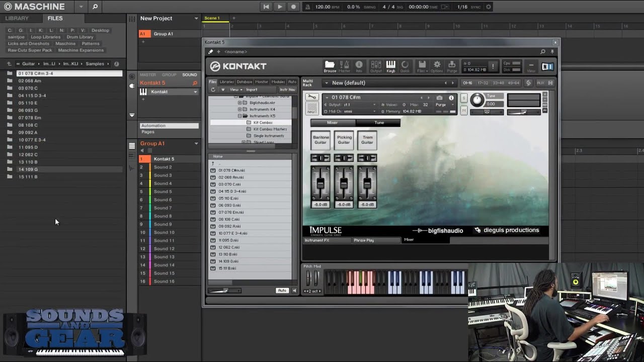
Task: Collapse the Instruments K5 tree folder
Action: pyautogui.click(x=240, y=116)
